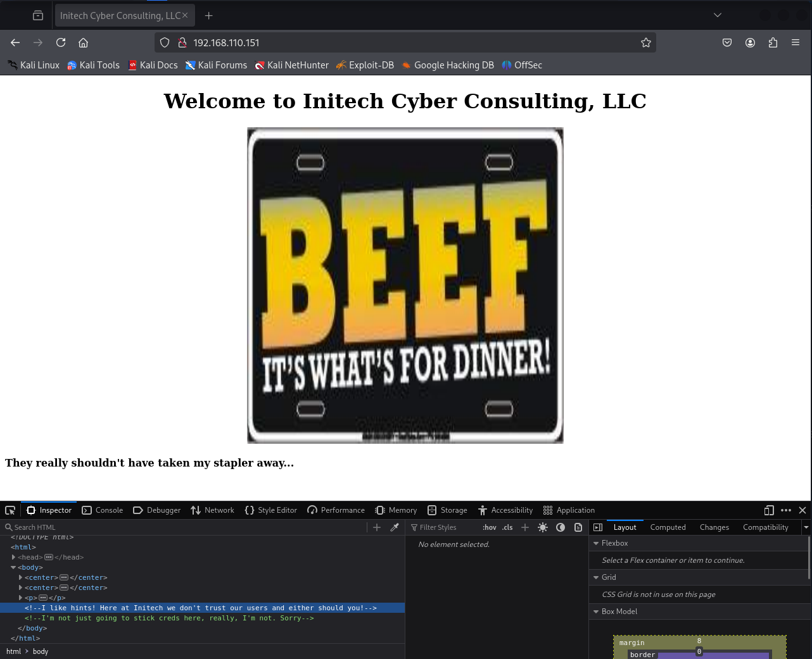
Task: Click the Search HTML input field
Action: [x=38, y=527]
